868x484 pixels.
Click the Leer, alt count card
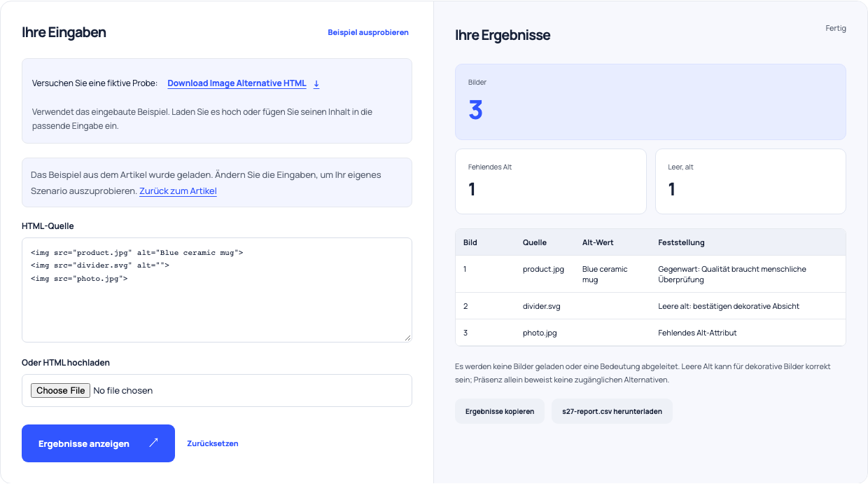point(750,181)
